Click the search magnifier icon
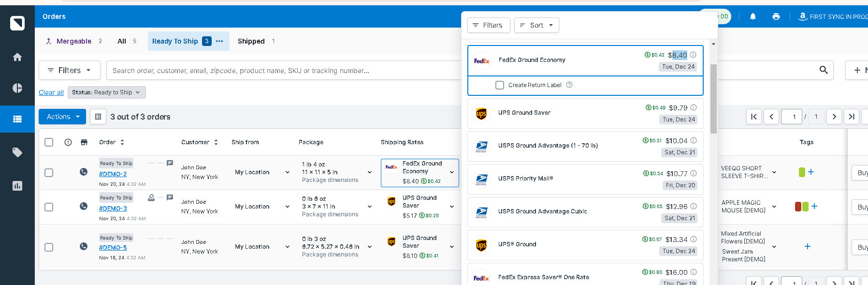 (824, 70)
